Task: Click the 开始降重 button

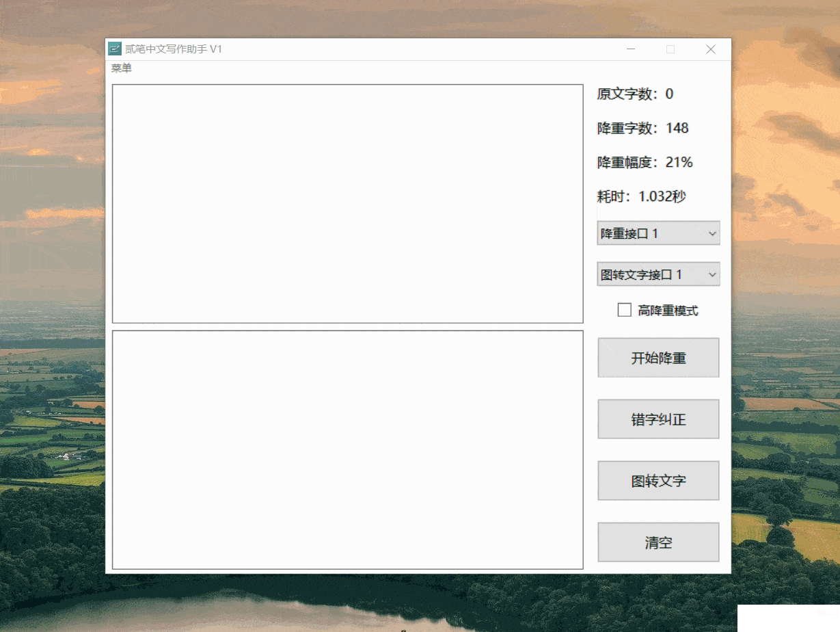Action: (x=658, y=358)
